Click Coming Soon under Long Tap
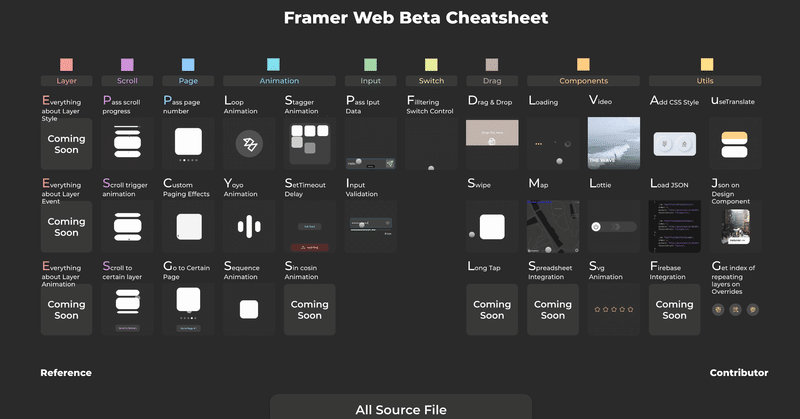Viewport: 800px width, 419px height. click(492, 310)
